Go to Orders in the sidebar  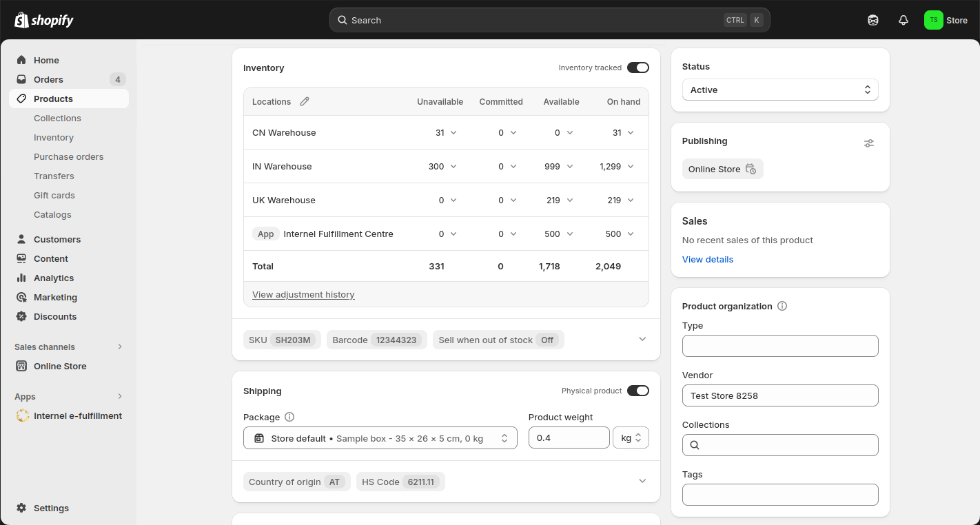48,79
